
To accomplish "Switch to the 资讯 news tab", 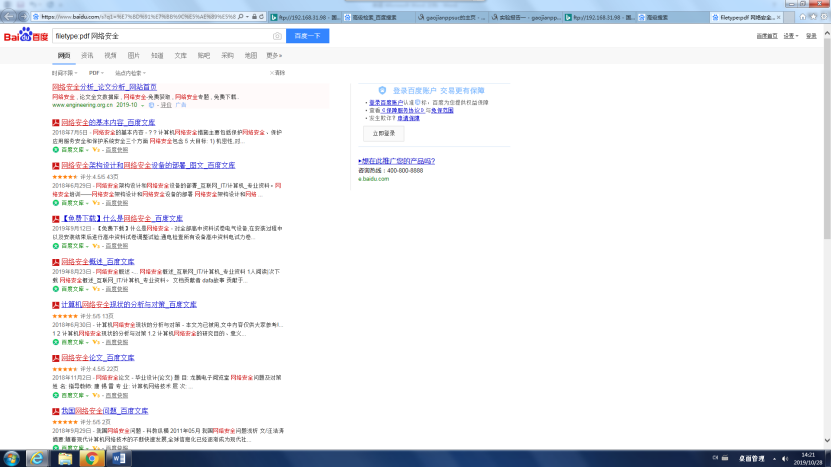I will point(87,56).
